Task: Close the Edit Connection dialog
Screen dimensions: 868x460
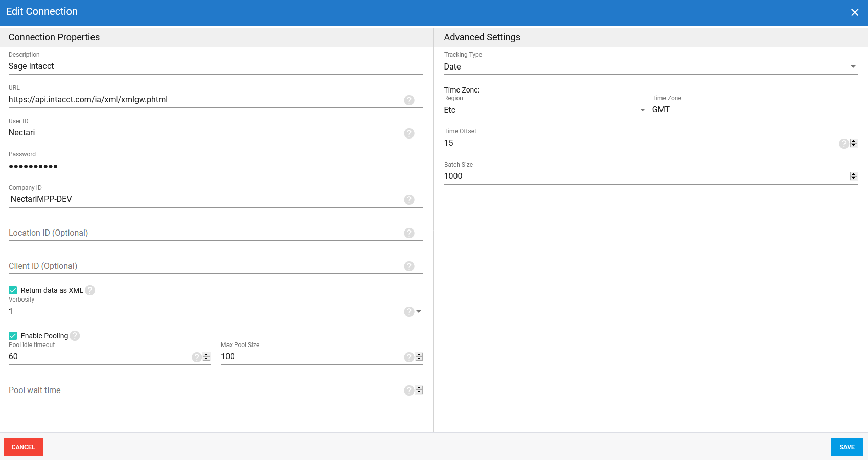Action: (x=854, y=12)
